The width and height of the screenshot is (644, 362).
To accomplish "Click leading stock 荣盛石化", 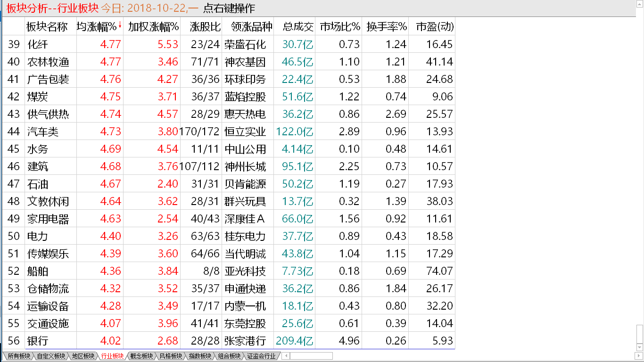I will (245, 44).
